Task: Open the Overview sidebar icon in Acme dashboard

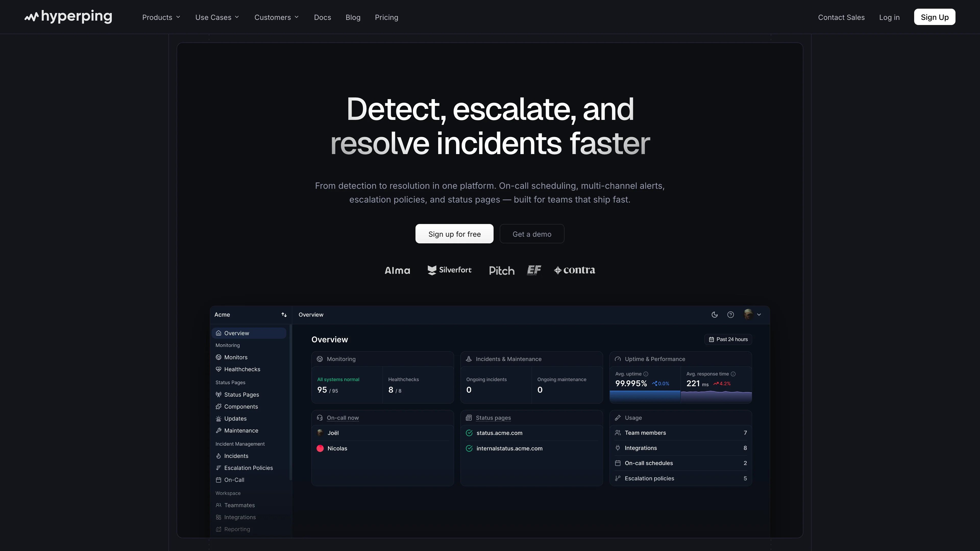Action: pyautogui.click(x=219, y=333)
